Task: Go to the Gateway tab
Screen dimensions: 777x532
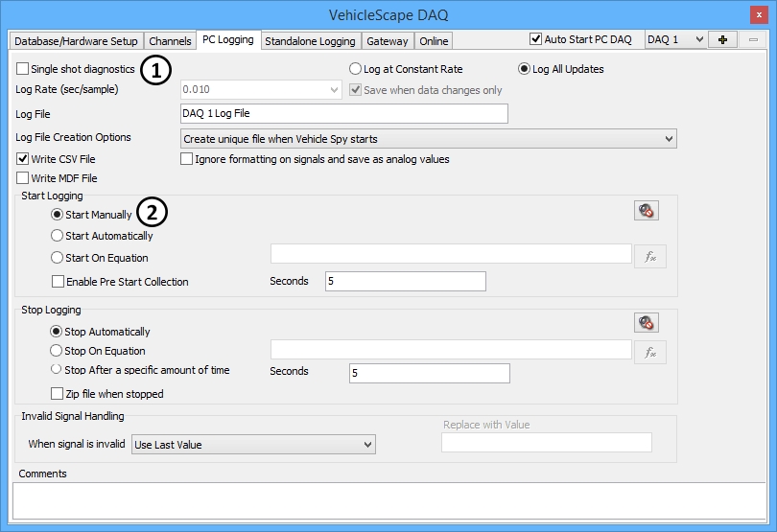Action: 388,41
